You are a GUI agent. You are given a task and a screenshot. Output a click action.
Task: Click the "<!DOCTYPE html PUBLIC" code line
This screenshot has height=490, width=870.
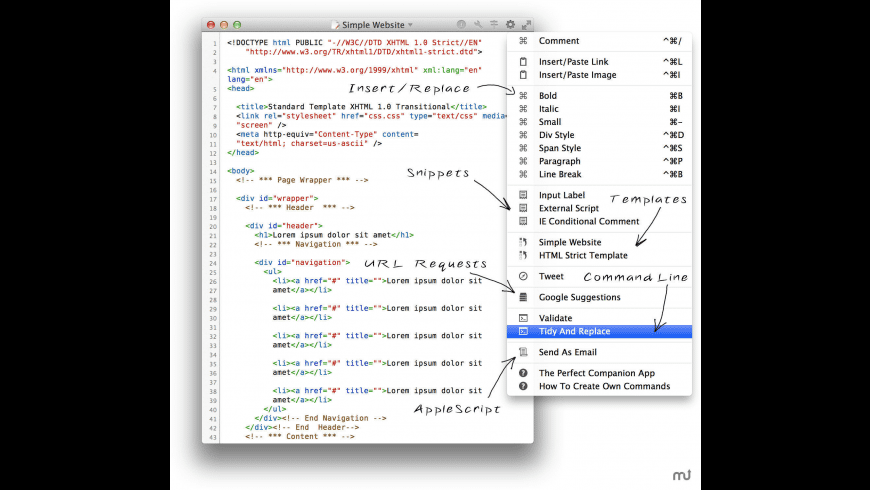[354, 43]
